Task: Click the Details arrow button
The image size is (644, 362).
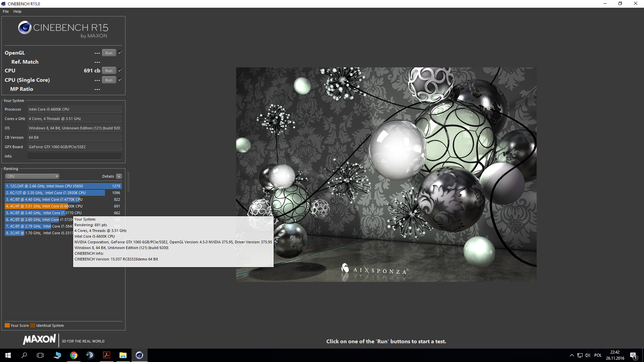Action: click(119, 176)
